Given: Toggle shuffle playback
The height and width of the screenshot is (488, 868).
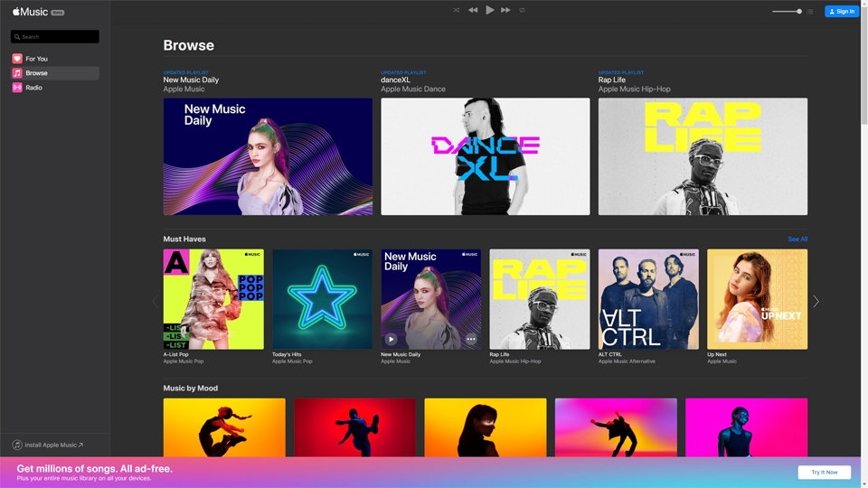Looking at the screenshot, I should [x=456, y=10].
